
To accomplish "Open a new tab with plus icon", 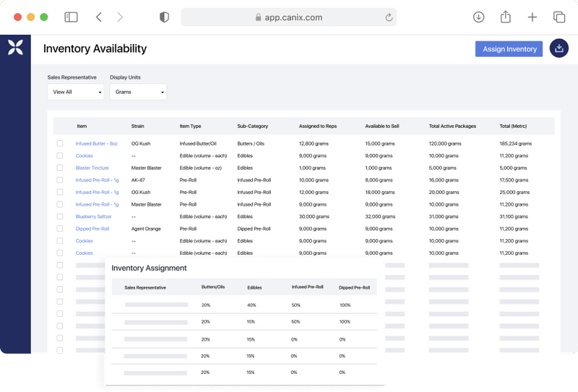I will (x=532, y=17).
